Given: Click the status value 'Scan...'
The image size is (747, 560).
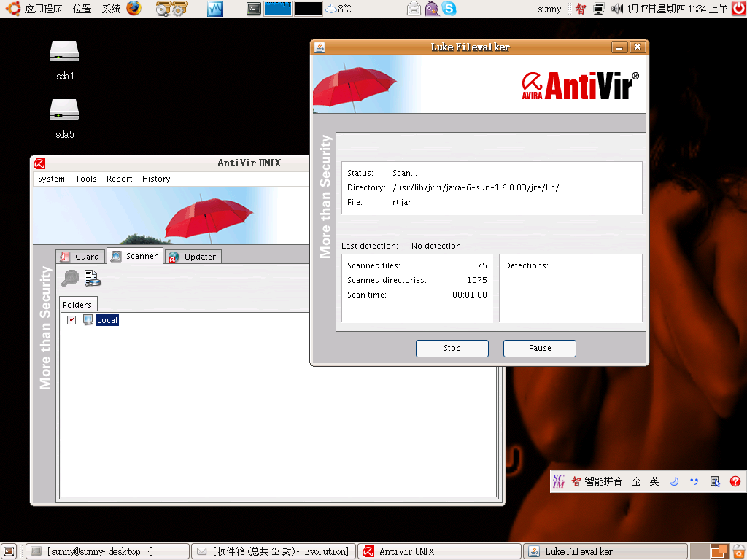Looking at the screenshot, I should [405, 173].
